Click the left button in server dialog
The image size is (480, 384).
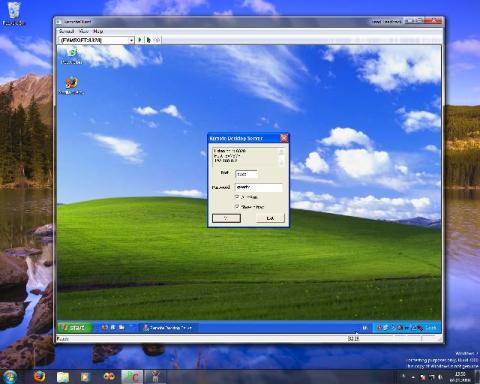tap(226, 218)
